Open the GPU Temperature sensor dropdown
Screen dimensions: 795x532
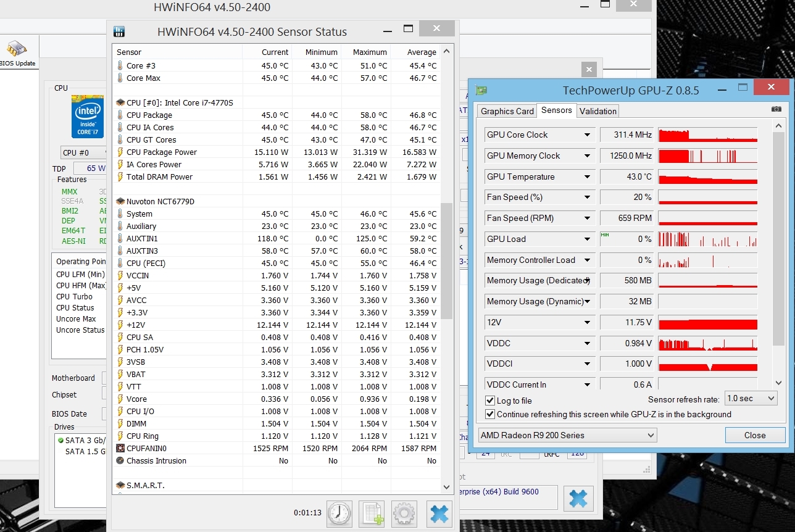coord(588,177)
